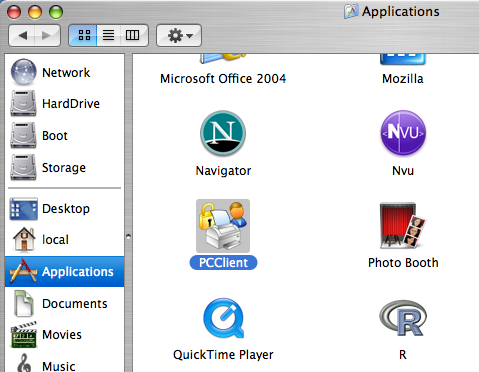Switch to column view mode
This screenshot has width=479, height=372.
pos(133,35)
